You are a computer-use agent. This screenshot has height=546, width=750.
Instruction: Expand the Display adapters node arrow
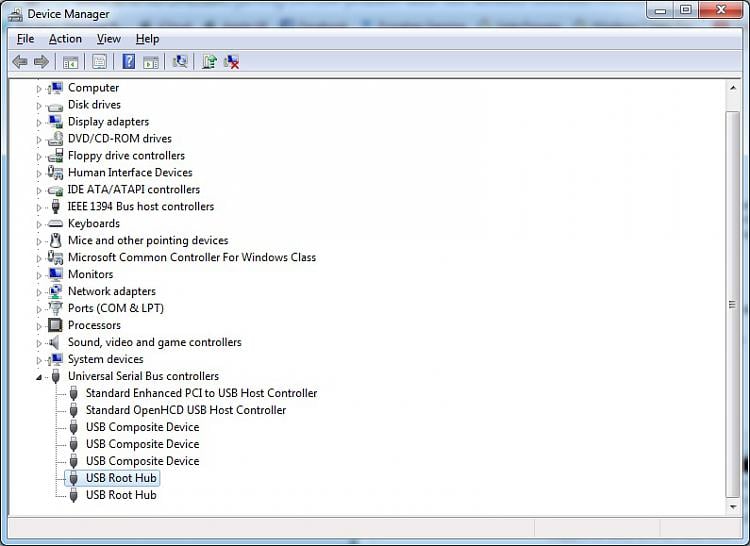click(39, 122)
